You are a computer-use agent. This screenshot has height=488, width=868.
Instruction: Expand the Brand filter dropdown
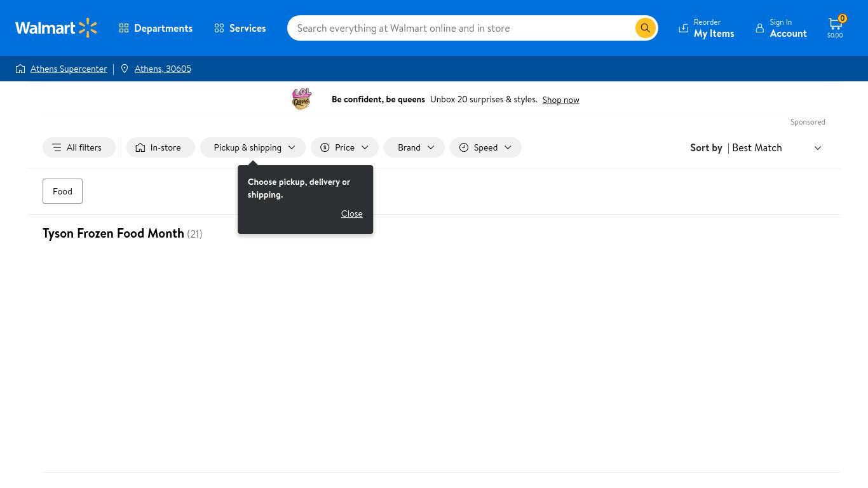[414, 147]
